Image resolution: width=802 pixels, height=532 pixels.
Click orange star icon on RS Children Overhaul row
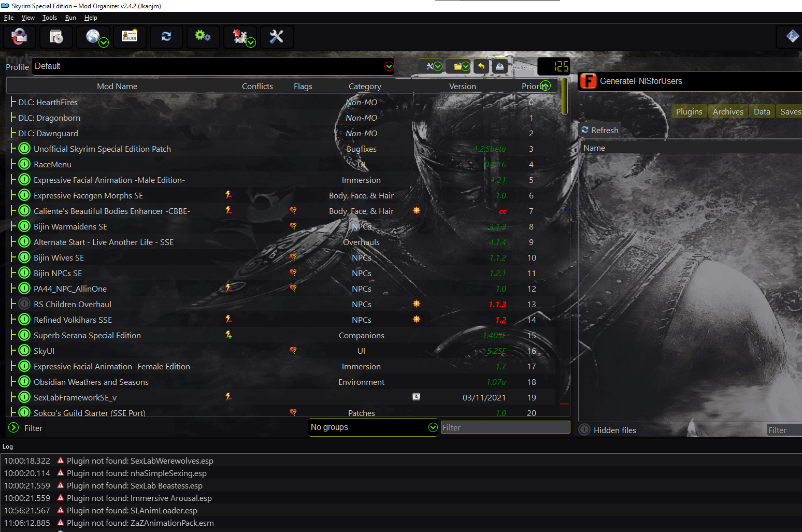(417, 304)
